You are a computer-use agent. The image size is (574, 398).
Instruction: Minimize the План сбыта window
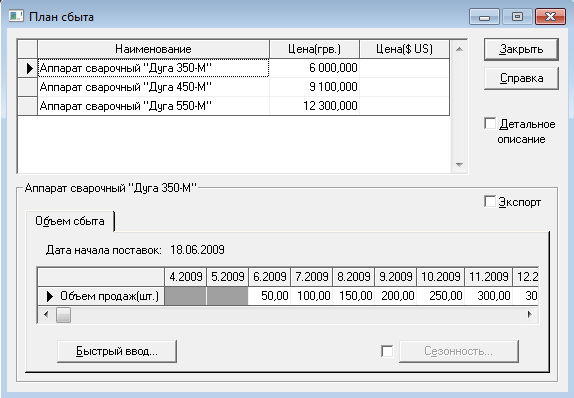[x=484, y=17]
